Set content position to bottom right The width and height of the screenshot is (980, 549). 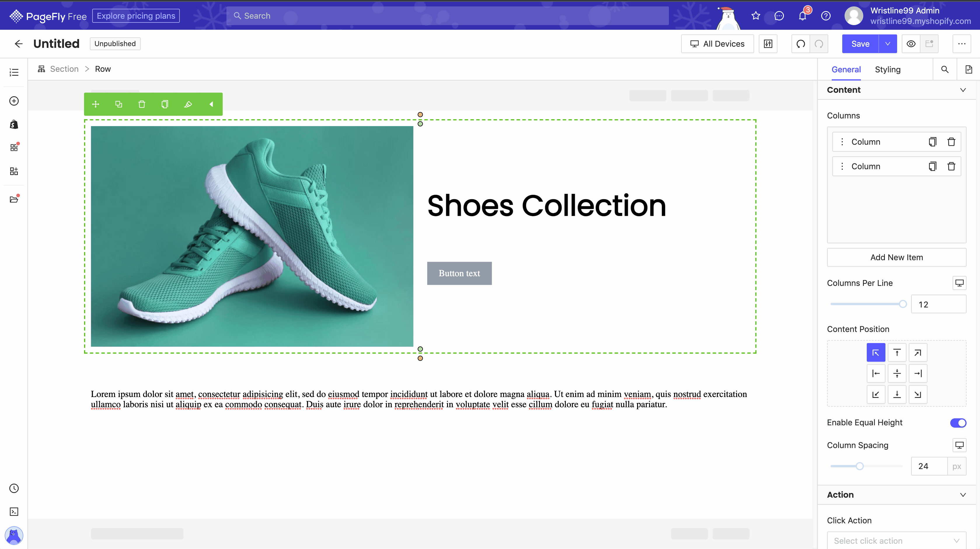pyautogui.click(x=918, y=394)
